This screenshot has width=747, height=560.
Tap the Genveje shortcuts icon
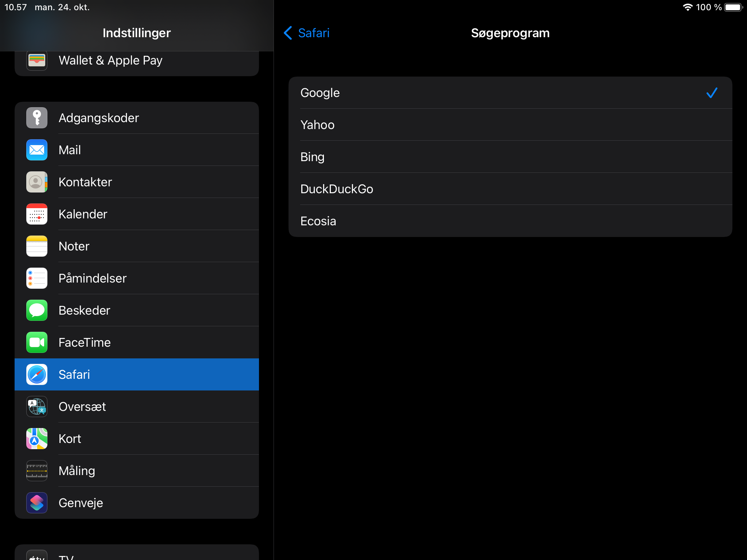pyautogui.click(x=37, y=503)
